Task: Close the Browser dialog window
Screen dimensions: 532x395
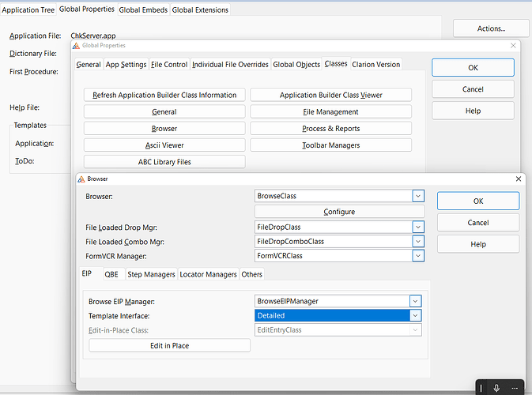Action: (518, 179)
